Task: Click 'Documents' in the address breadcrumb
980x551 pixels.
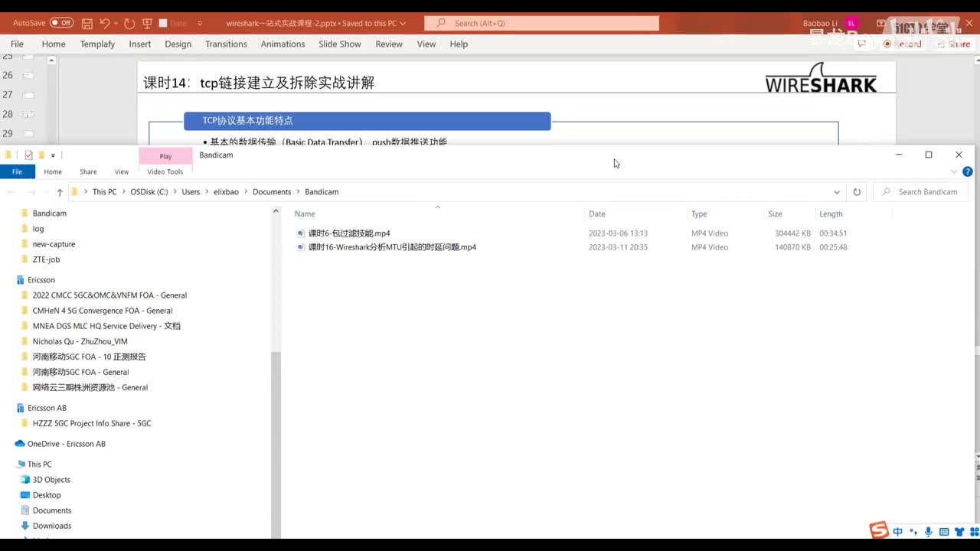Action: (x=272, y=192)
